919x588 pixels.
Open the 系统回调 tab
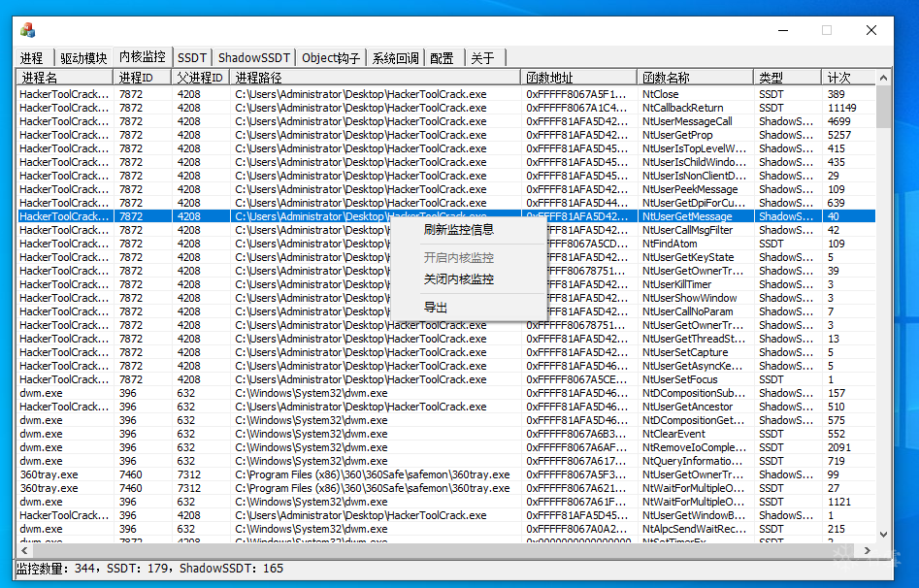(x=396, y=57)
